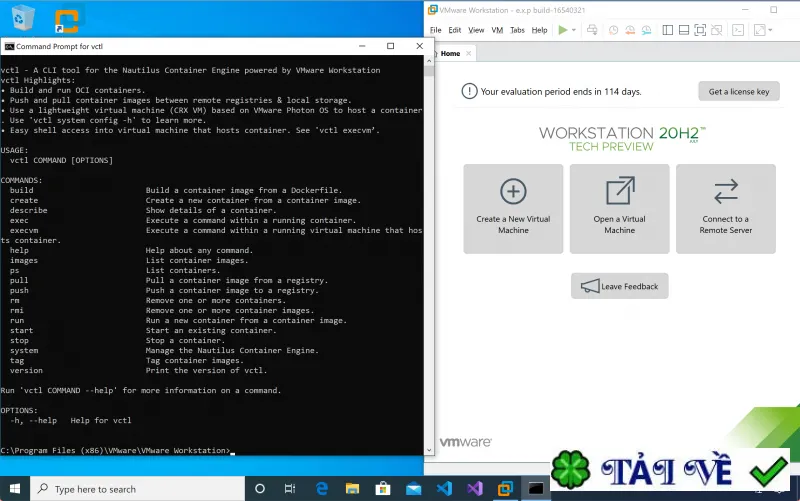Click the take snapshot clock icon

613,30
